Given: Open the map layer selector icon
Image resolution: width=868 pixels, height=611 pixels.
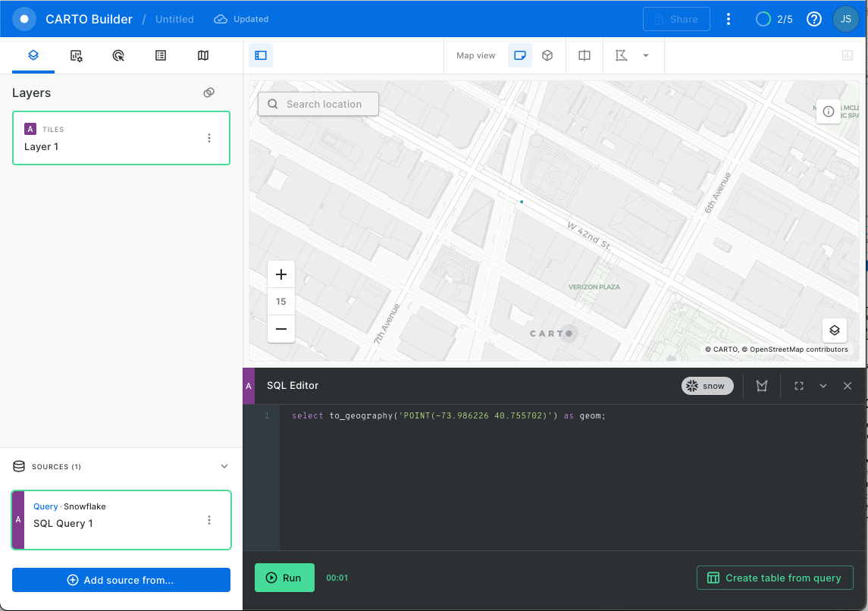Looking at the screenshot, I should tap(834, 330).
